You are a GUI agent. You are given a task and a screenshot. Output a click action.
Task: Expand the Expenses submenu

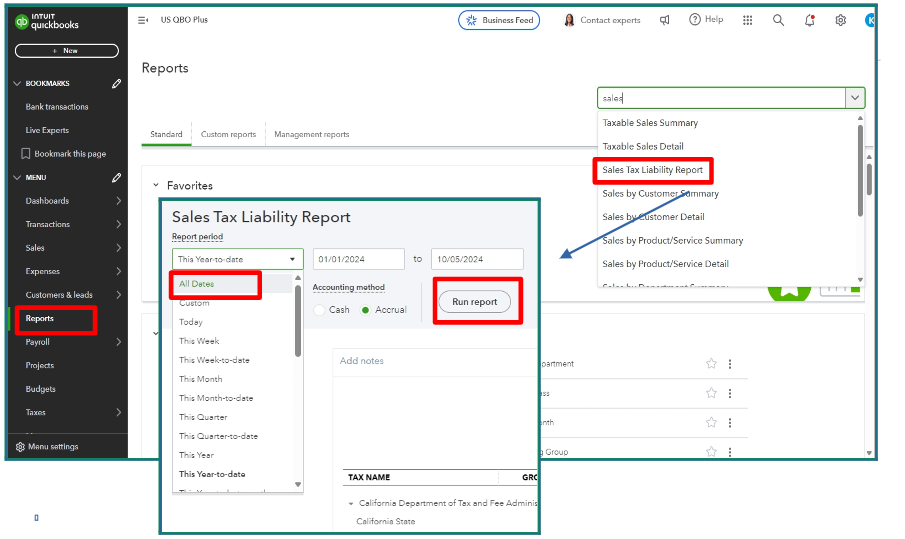pos(118,271)
